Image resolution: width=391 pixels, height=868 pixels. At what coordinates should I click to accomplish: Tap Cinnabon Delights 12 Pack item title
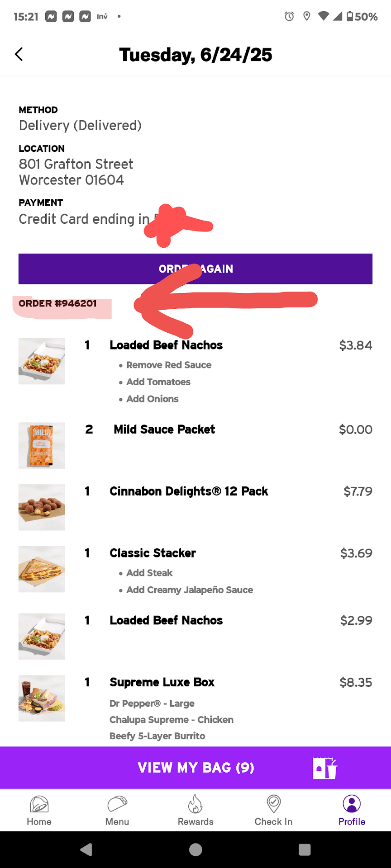[189, 491]
